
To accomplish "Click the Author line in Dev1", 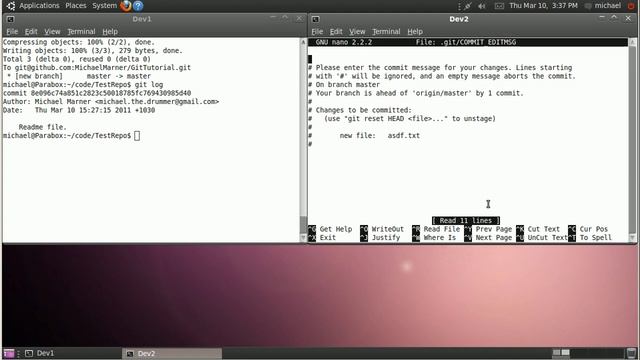I will pyautogui.click(x=111, y=102).
